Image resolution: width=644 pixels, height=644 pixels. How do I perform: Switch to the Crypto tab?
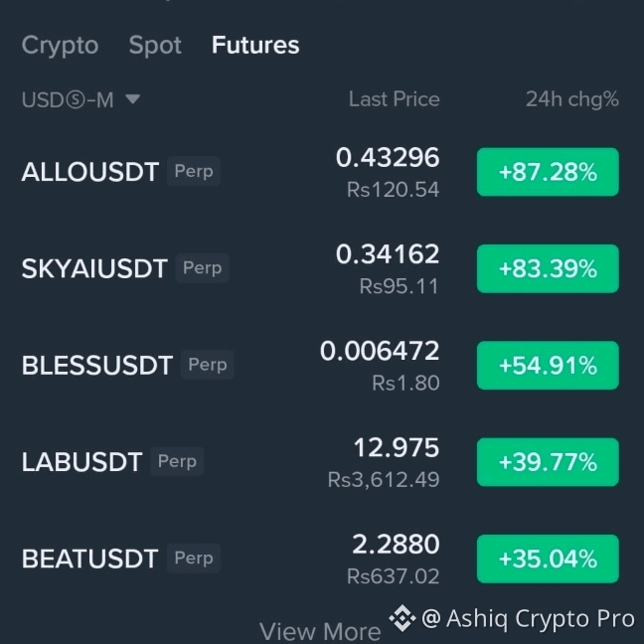click(x=60, y=46)
